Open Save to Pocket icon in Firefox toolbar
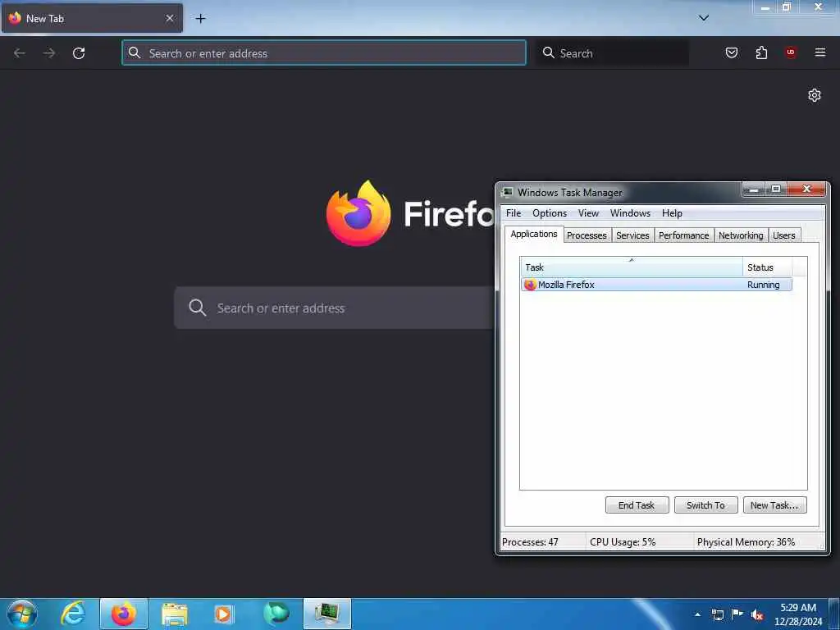 pyautogui.click(x=731, y=52)
